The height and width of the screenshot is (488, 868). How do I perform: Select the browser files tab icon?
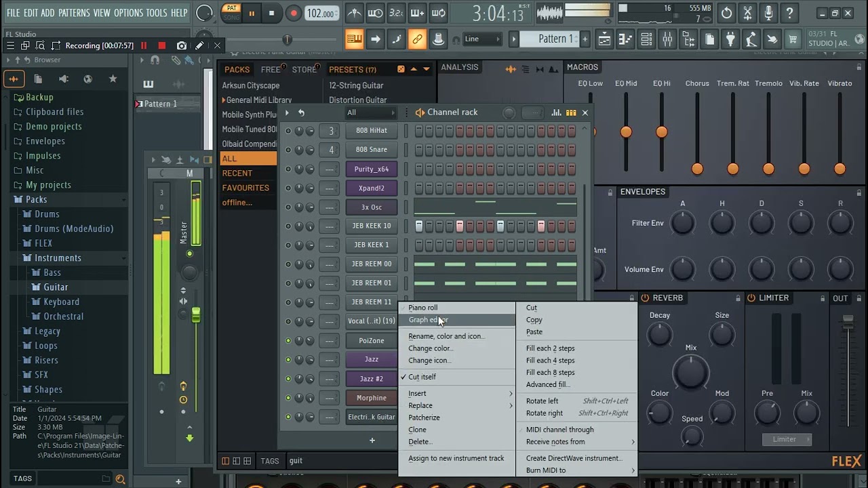pyautogui.click(x=38, y=79)
